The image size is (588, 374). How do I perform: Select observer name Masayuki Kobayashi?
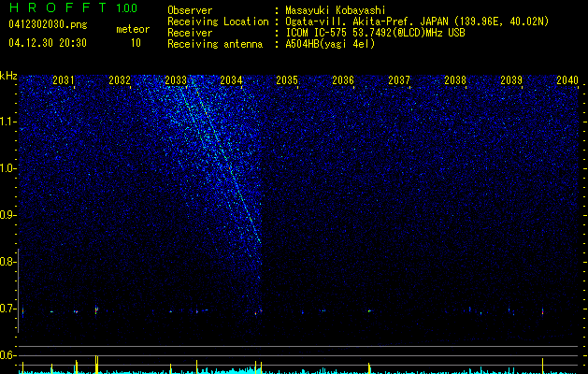pos(336,10)
